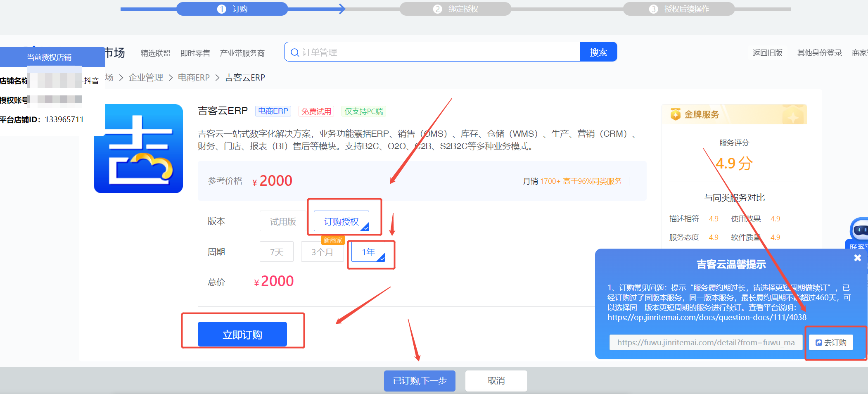Viewport: 868px width, 394px height.
Task: Open 精选联盟 nav item
Action: point(156,53)
